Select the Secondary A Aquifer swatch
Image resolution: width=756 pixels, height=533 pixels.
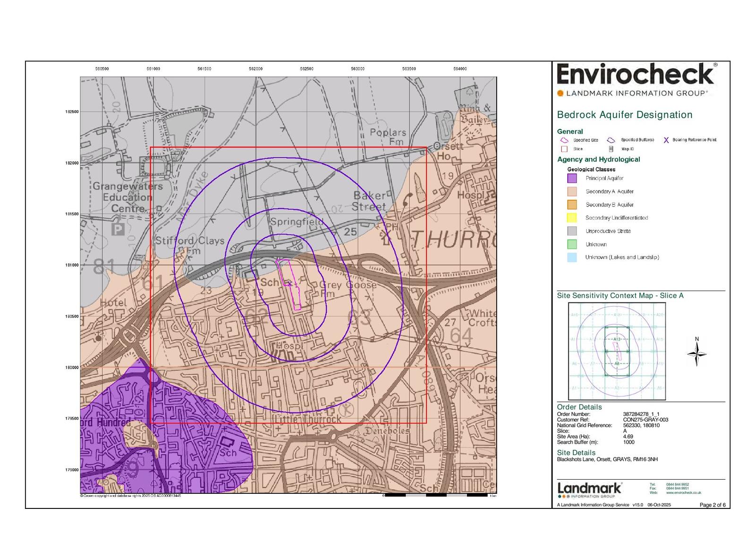click(x=572, y=192)
